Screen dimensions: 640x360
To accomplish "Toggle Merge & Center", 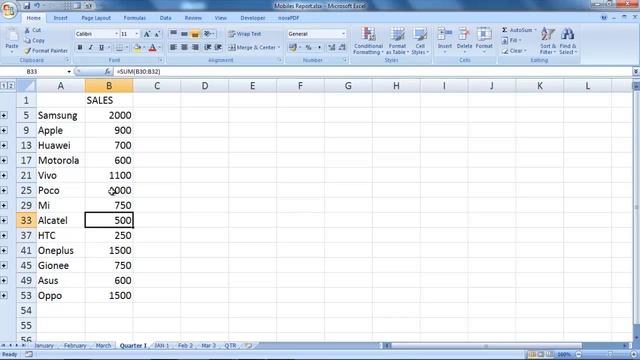I will (253, 48).
